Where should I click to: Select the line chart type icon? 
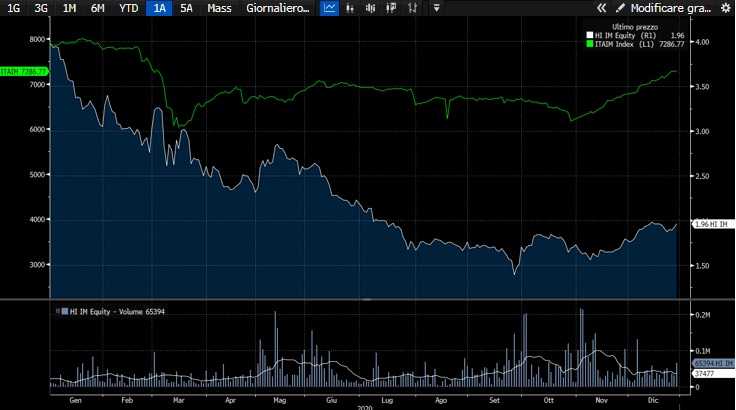click(x=330, y=8)
